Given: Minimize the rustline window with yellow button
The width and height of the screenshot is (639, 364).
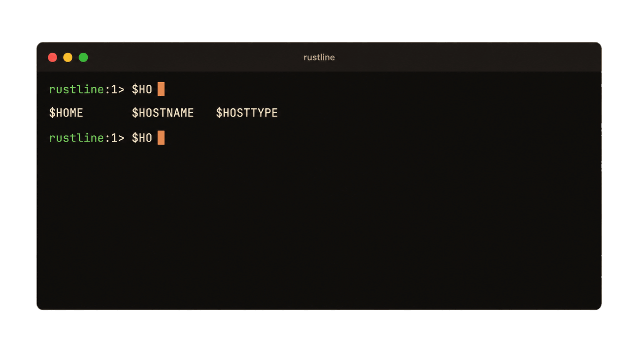Looking at the screenshot, I should (68, 58).
